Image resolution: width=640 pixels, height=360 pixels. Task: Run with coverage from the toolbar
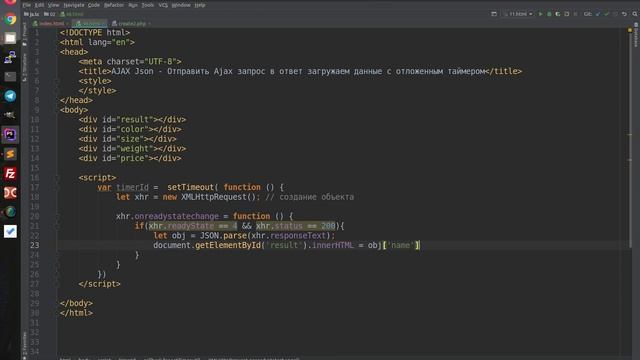(558, 14)
